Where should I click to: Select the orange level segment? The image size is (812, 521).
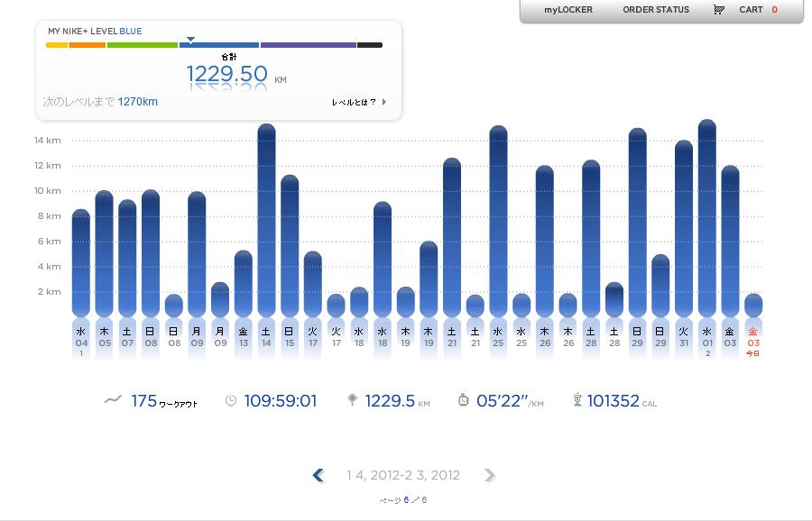click(x=87, y=45)
